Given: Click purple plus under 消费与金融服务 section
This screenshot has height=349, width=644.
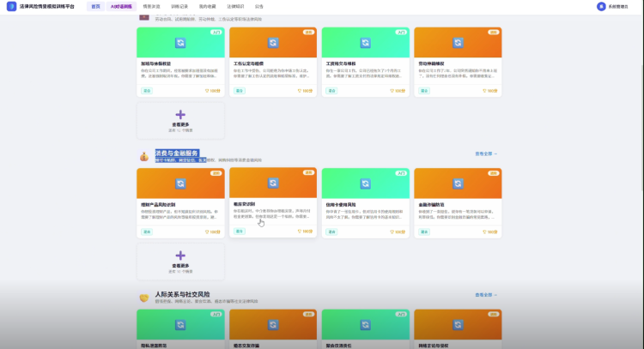Looking at the screenshot, I should coord(180,256).
